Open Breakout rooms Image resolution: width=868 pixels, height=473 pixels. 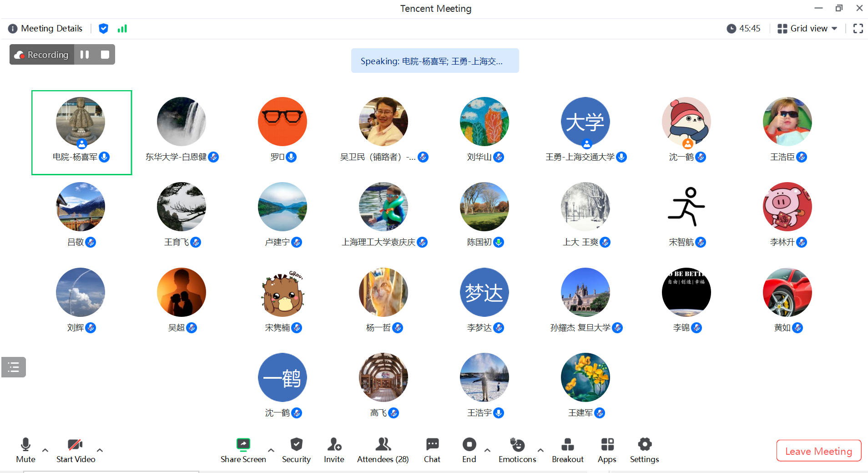(x=567, y=450)
